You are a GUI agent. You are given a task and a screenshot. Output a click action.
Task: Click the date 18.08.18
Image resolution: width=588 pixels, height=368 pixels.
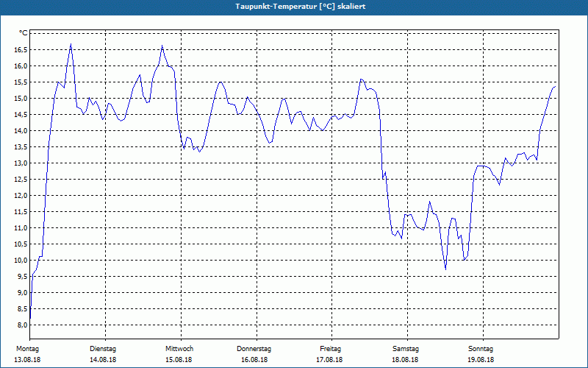pyautogui.click(x=405, y=360)
